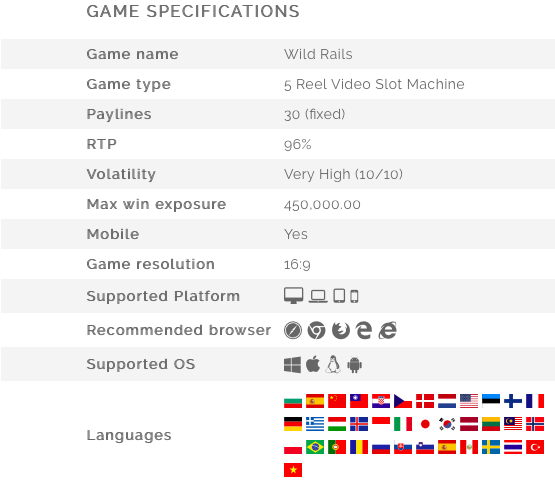
Task: Click the Firefox browser icon
Action: coord(341,330)
